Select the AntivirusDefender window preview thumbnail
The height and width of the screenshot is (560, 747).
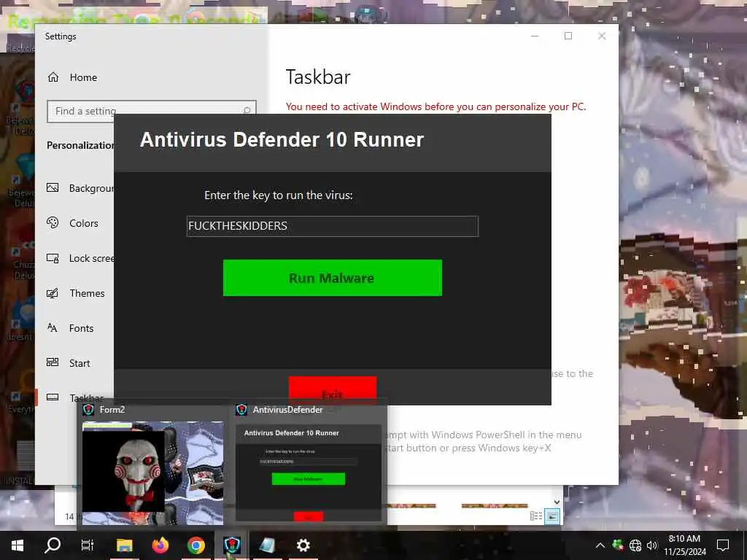tap(309, 472)
